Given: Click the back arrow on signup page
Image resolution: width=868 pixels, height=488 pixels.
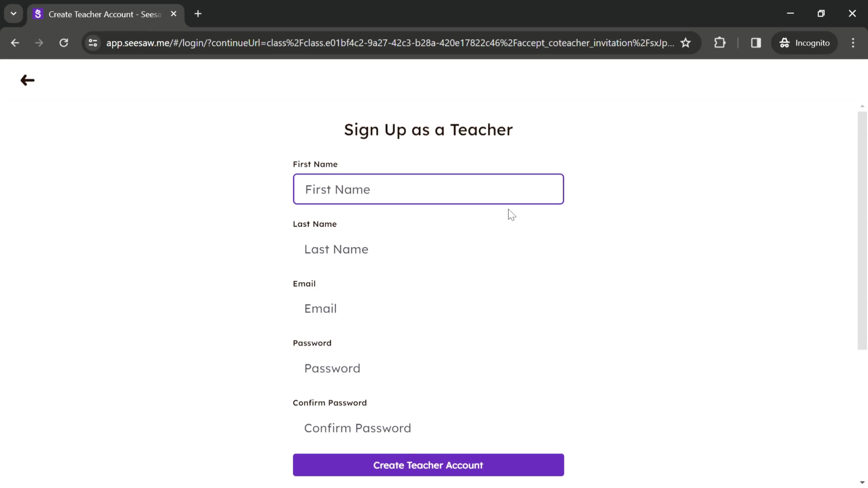Looking at the screenshot, I should (x=27, y=80).
